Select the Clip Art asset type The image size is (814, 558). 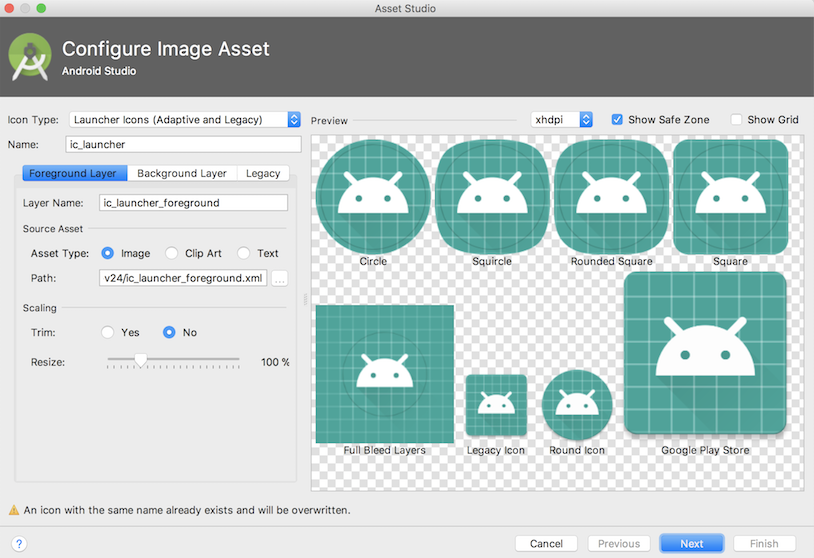point(172,253)
